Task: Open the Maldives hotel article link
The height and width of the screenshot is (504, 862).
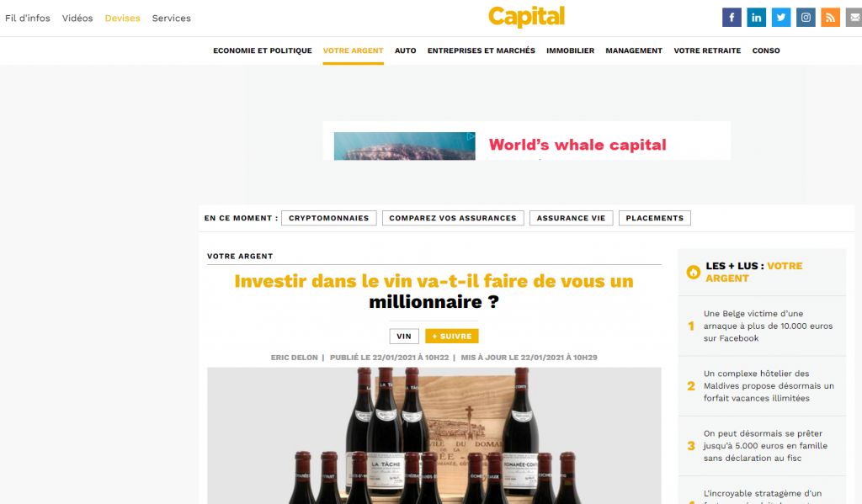Action: [769, 386]
